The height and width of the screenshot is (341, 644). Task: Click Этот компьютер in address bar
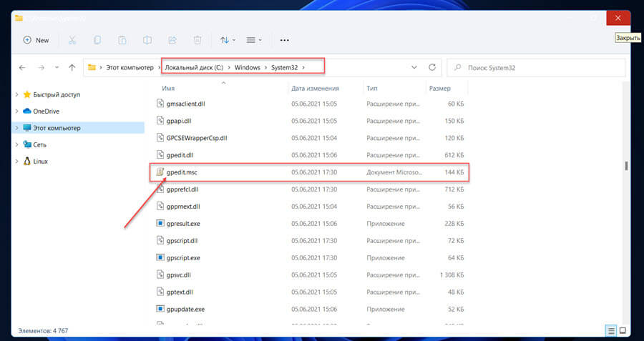(130, 68)
